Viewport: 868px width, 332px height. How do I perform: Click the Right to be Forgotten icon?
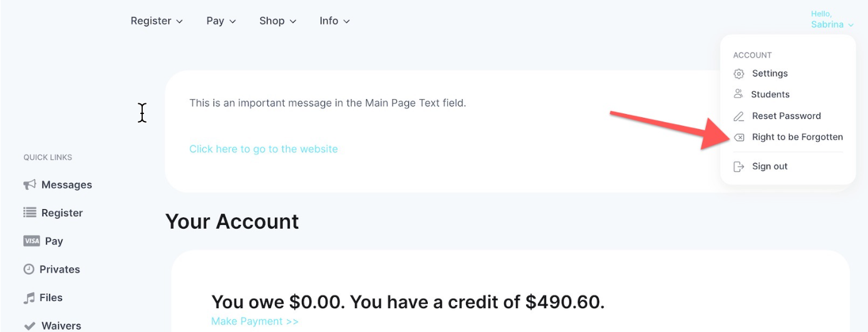coord(739,137)
